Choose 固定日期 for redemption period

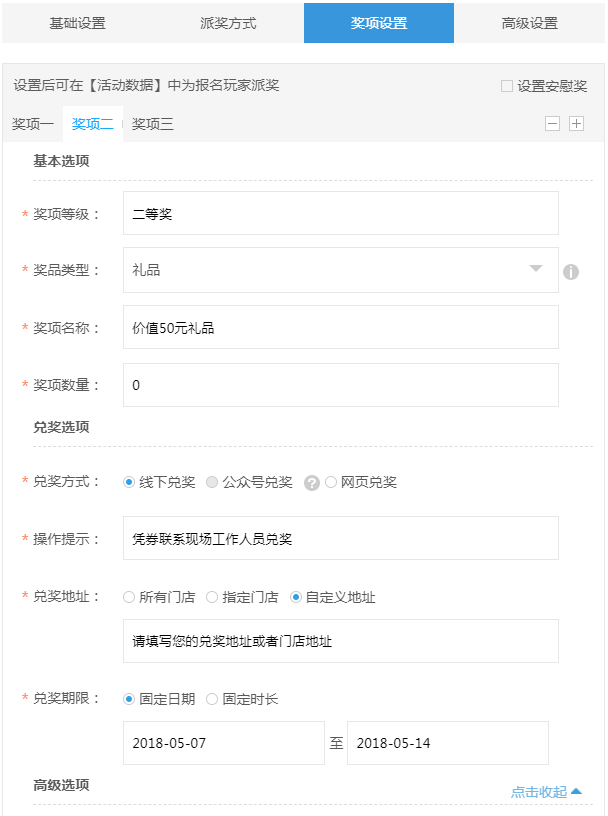tap(129, 699)
